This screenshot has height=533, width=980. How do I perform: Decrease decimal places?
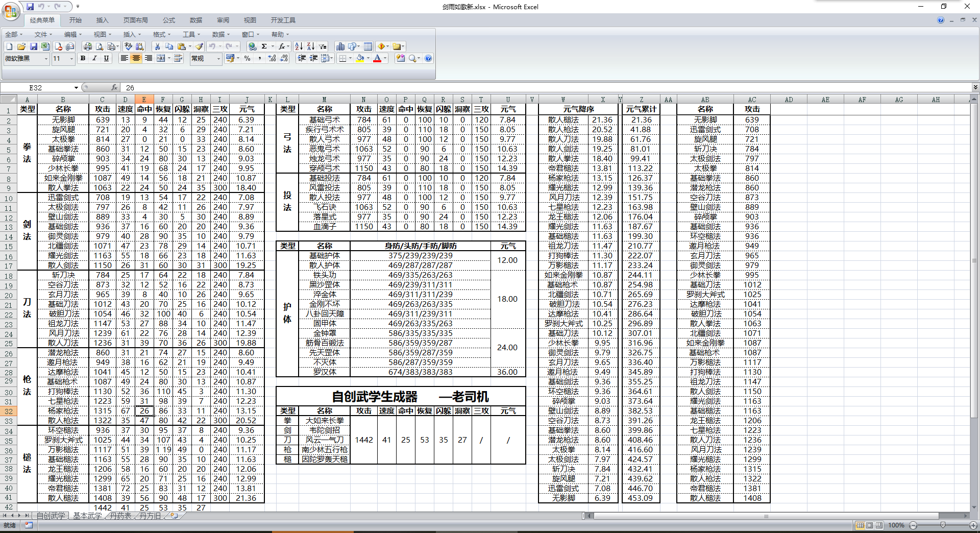[x=284, y=58]
